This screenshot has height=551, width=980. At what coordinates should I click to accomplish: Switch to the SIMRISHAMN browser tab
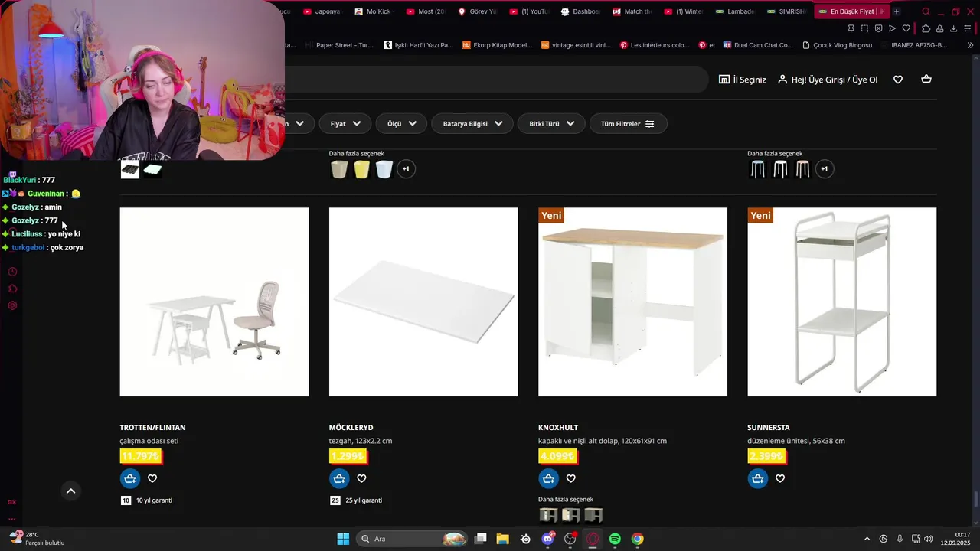click(786, 11)
